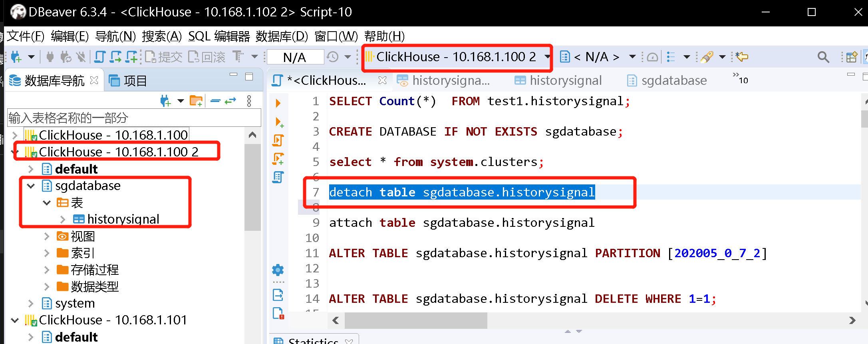Collapse the ClickHouse - 10.168.1.101 connection
Viewport: 868px width, 344px height.
click(x=15, y=320)
